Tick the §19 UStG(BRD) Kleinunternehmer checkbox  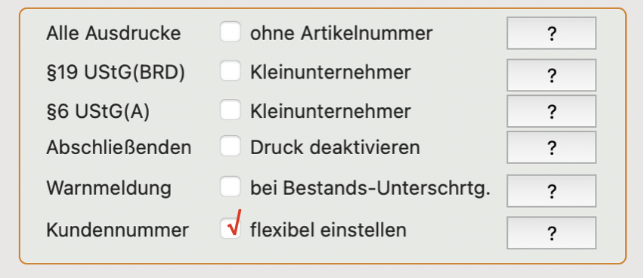click(230, 70)
